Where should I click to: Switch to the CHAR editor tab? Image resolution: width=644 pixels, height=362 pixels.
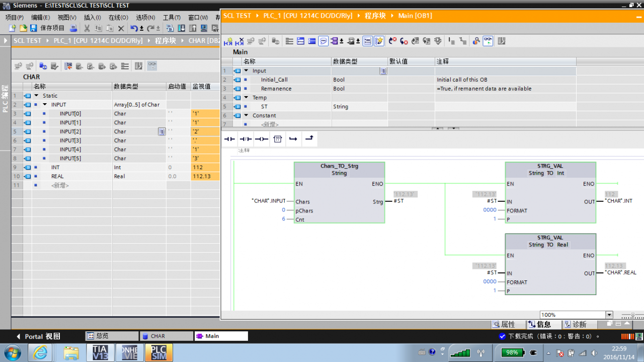point(166,336)
